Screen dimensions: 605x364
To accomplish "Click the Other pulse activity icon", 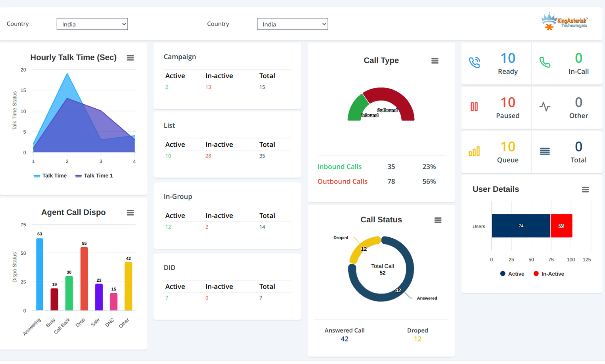I will point(545,107).
